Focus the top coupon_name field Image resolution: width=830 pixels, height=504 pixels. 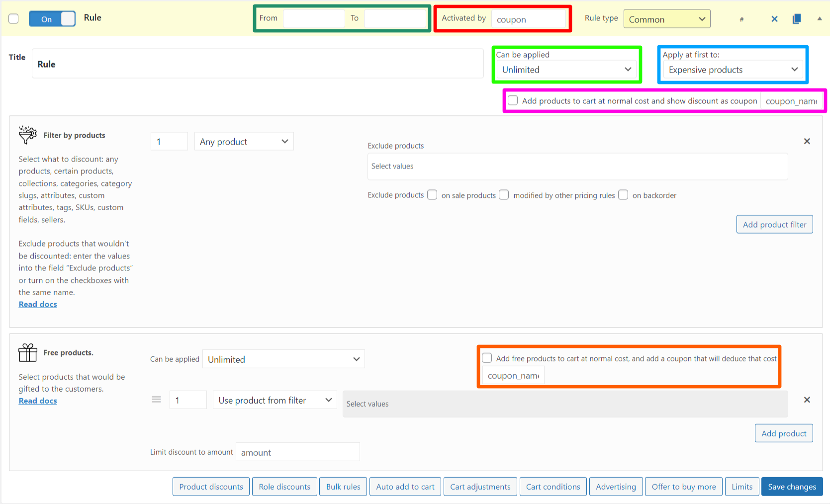(791, 101)
